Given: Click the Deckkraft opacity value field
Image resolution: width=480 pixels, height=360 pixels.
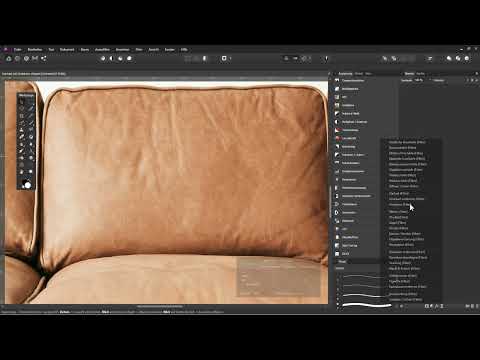Looking at the screenshot, I should (x=419, y=80).
